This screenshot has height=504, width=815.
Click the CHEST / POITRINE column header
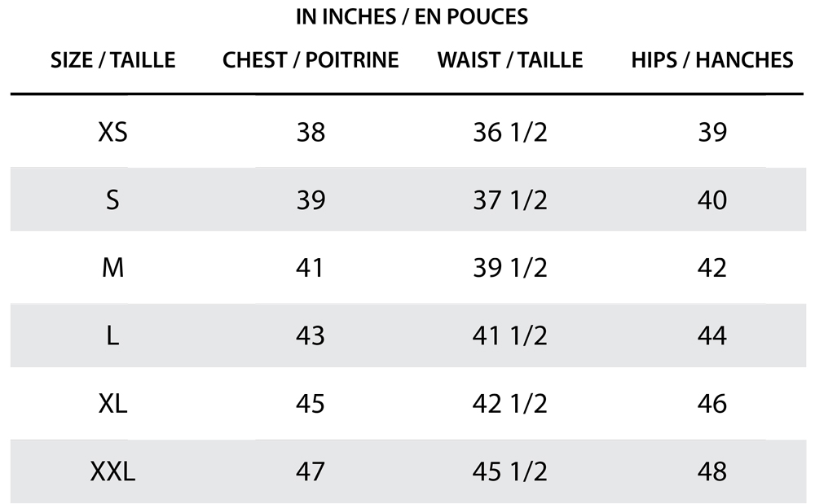tap(311, 60)
